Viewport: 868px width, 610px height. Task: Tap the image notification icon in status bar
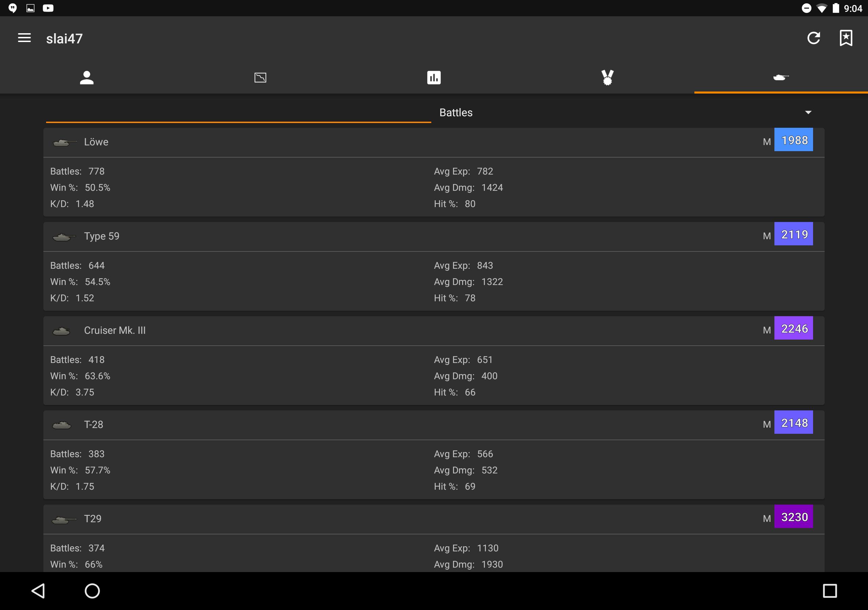pos(30,8)
